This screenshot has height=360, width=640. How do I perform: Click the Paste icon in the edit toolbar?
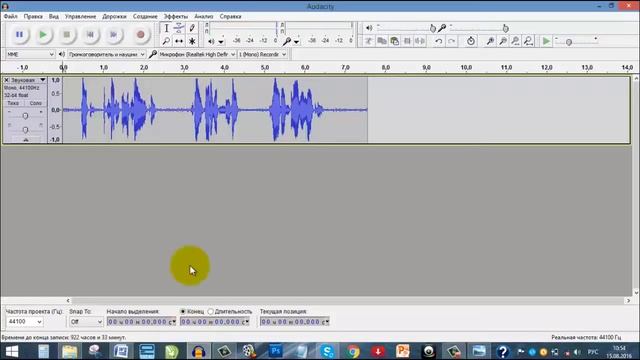[394, 41]
